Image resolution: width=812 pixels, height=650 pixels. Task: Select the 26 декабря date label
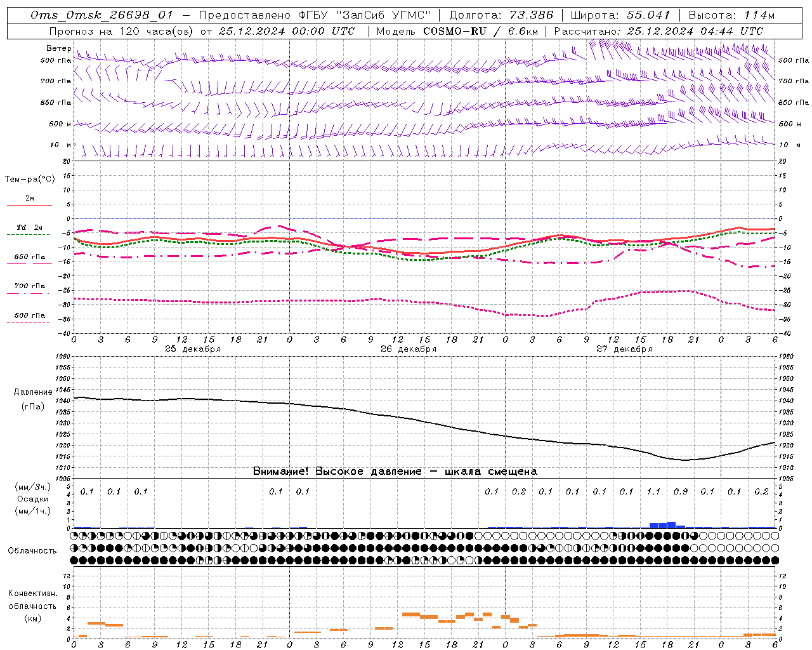409,349
